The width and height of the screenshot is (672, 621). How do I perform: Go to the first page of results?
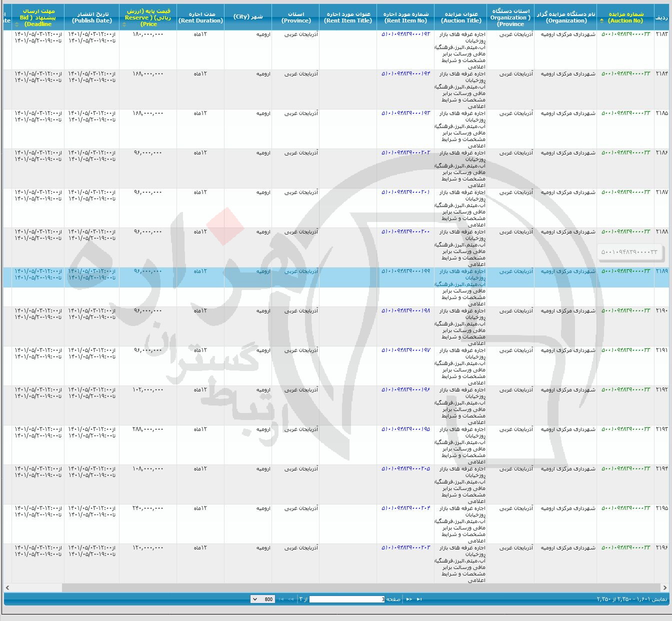coord(419,599)
